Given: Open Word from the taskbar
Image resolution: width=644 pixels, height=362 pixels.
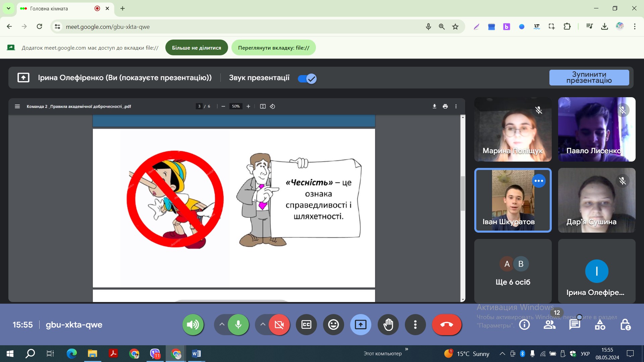Looking at the screenshot, I should (x=197, y=354).
